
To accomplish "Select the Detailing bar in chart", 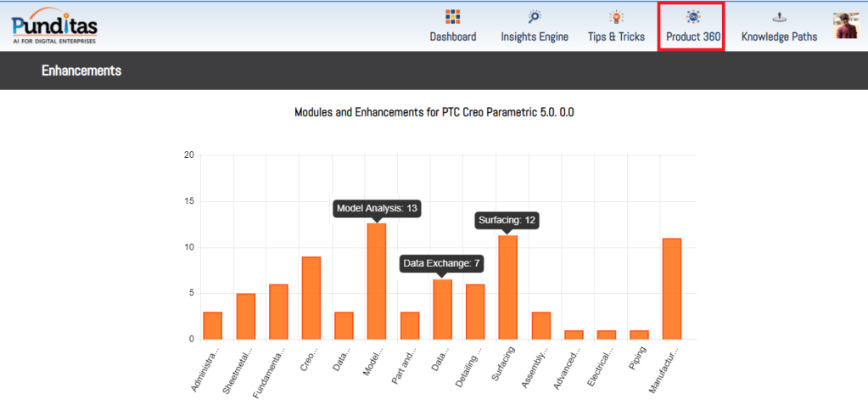I will [475, 312].
